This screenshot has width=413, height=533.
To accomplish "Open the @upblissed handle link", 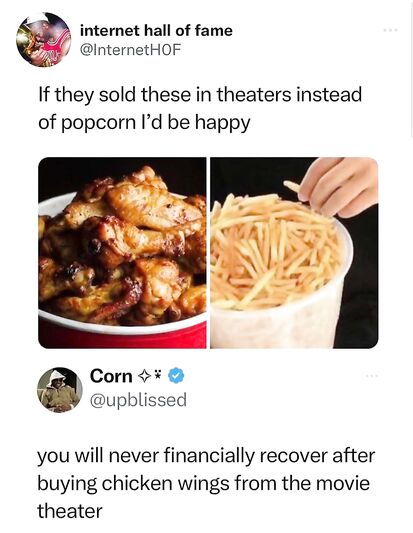I will coord(138,399).
